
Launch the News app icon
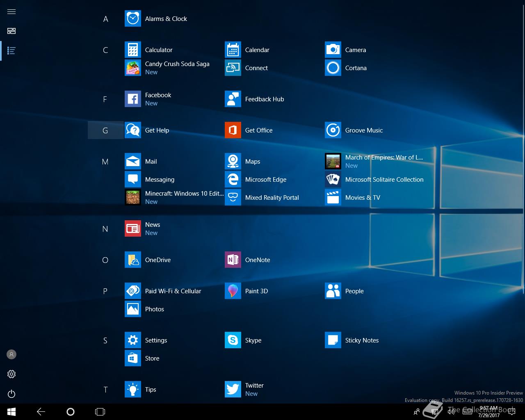pos(133,229)
